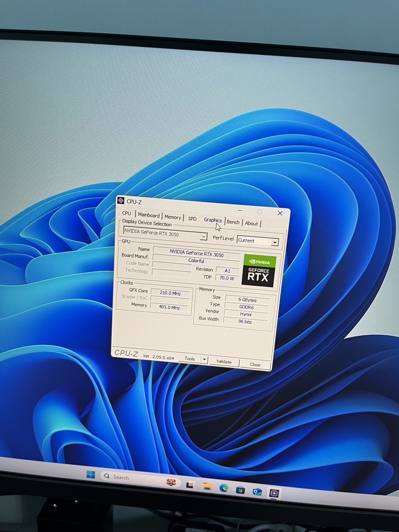This screenshot has width=399, height=532.
Task: Expand the Display Device Selection dropdown
Action: [203, 237]
